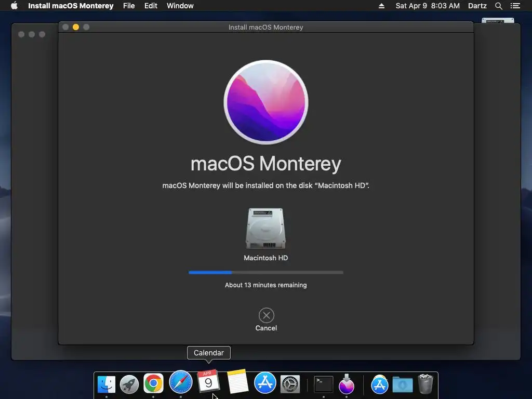Open Google Chrome from the Dock

(x=153, y=383)
